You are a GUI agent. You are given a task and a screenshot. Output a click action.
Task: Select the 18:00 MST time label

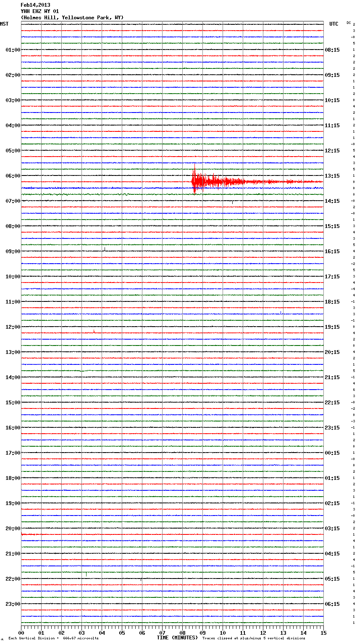click(x=13, y=478)
